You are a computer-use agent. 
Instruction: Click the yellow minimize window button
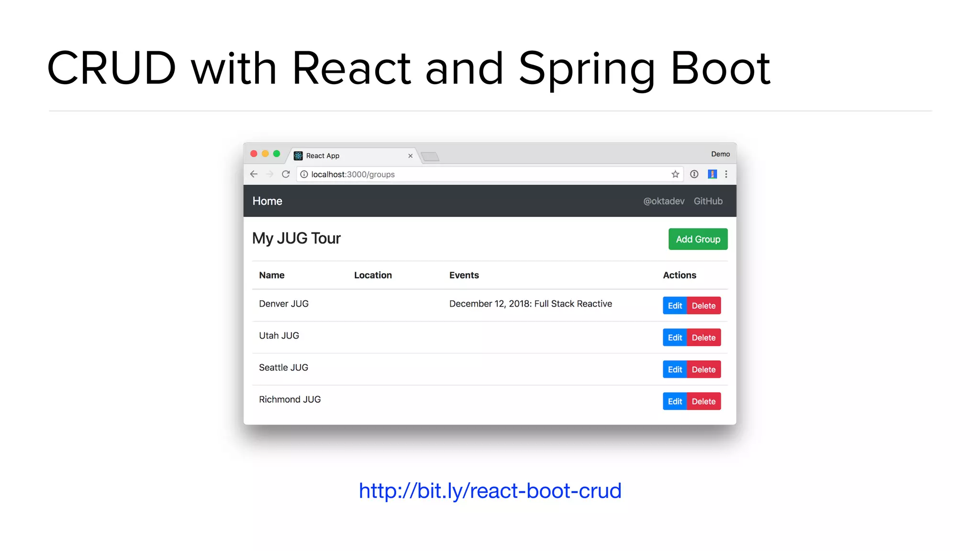click(265, 154)
